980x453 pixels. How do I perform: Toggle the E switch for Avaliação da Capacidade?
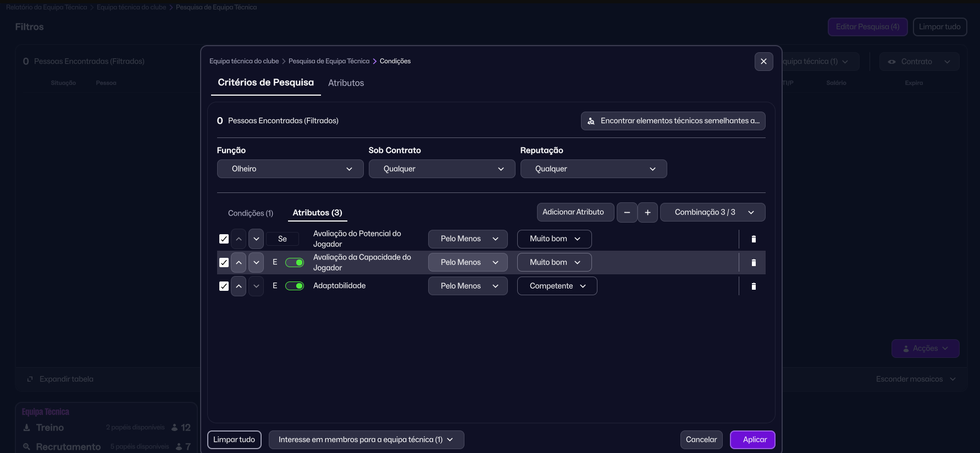coord(295,263)
